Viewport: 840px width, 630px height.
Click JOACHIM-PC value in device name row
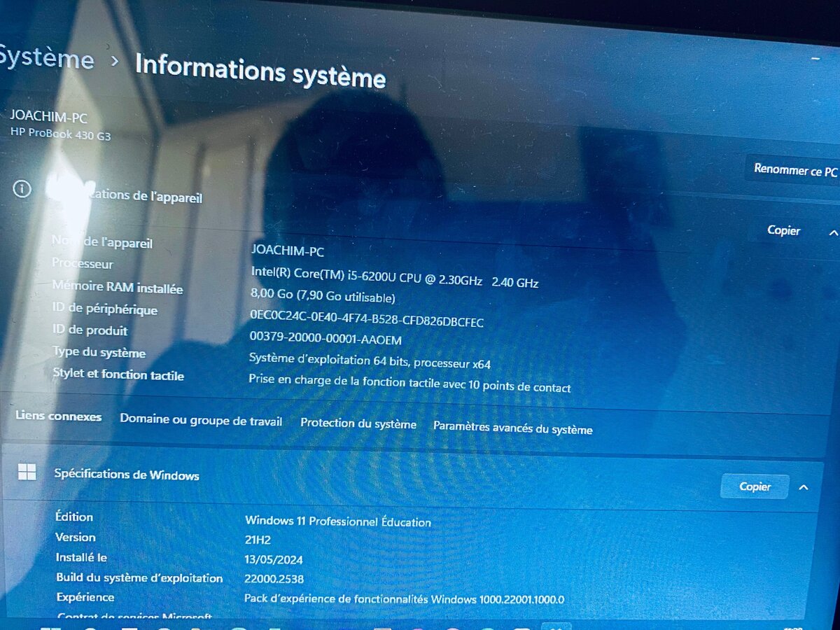(288, 250)
